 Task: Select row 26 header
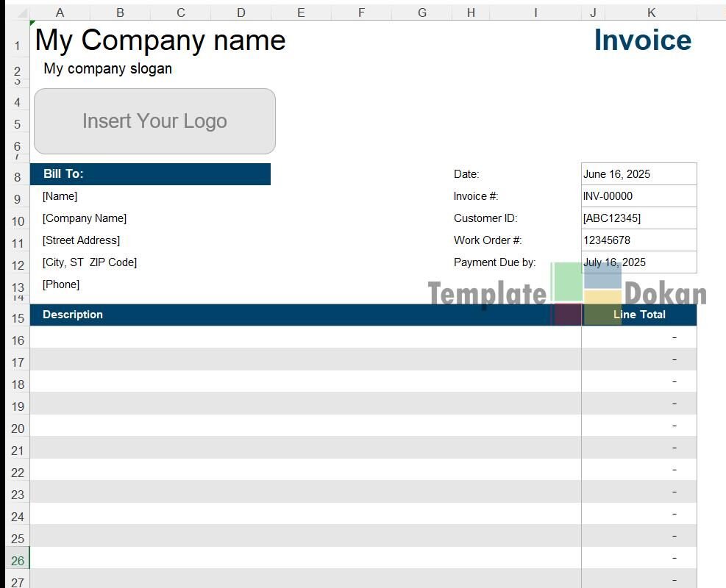(18, 561)
